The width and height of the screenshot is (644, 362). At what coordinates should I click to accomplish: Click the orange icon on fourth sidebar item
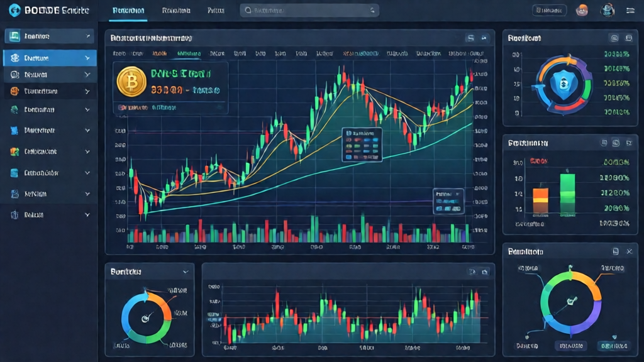pyautogui.click(x=14, y=91)
